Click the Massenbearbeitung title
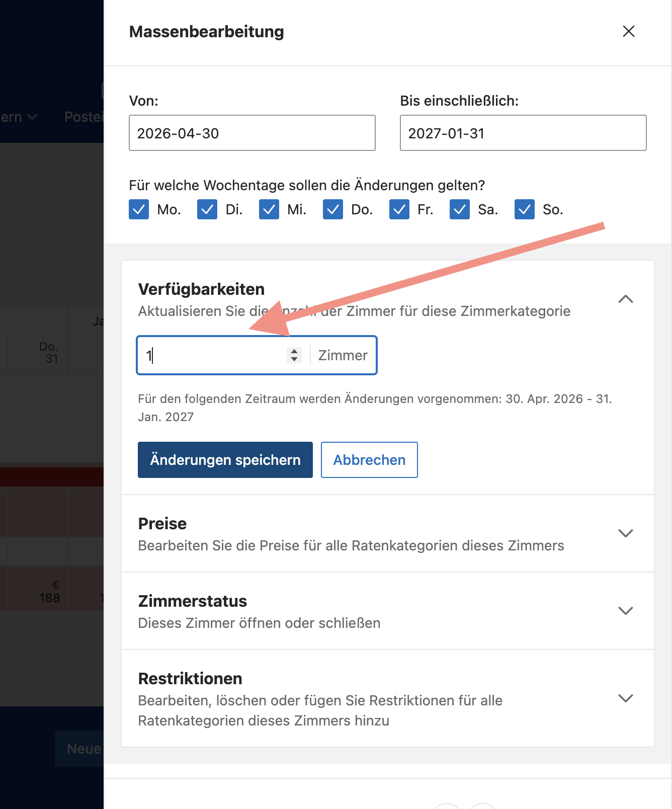The image size is (672, 809). [207, 32]
